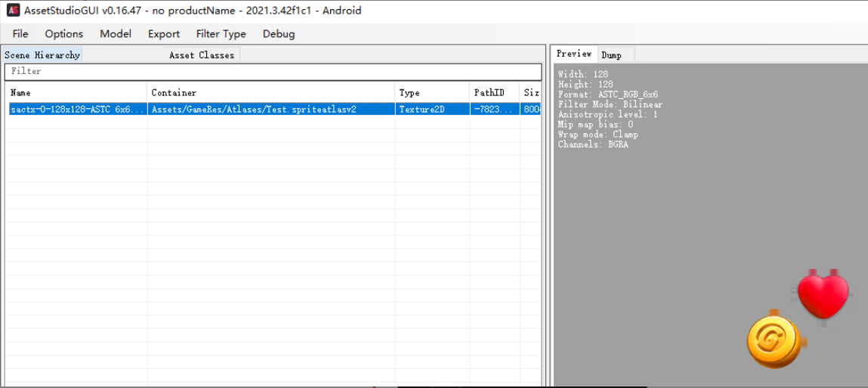Sort list by PathID column header
Viewport: 868px width, 388px height.
point(494,92)
